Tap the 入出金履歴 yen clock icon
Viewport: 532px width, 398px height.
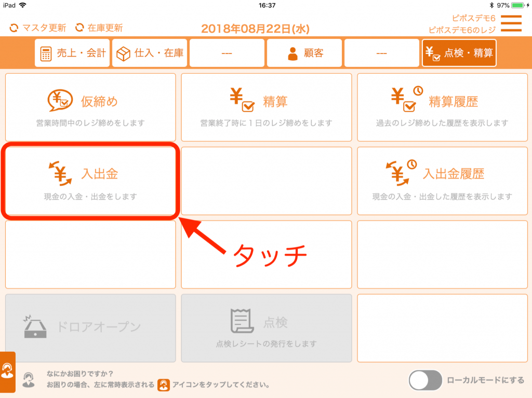click(402, 173)
